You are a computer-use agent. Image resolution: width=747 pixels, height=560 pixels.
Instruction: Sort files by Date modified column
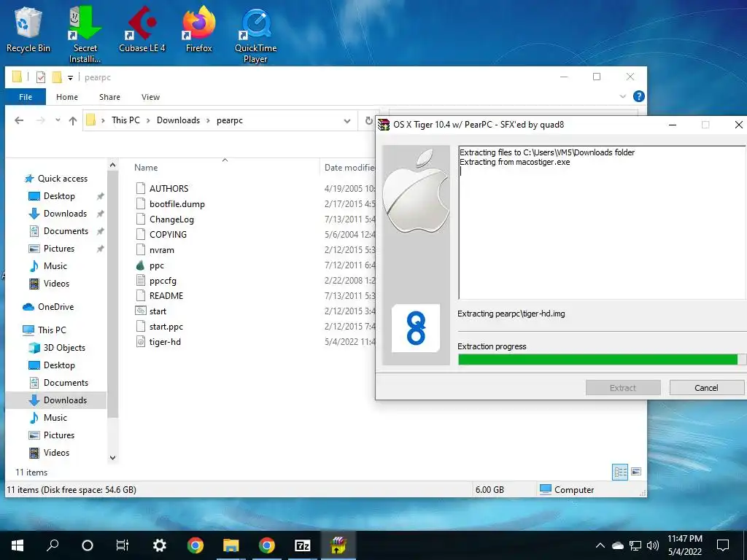click(349, 167)
